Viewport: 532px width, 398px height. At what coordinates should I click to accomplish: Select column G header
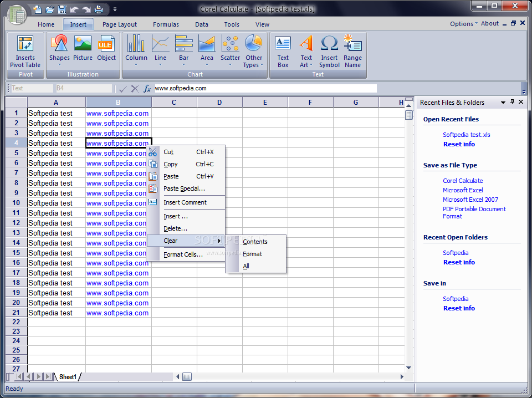pyautogui.click(x=356, y=103)
